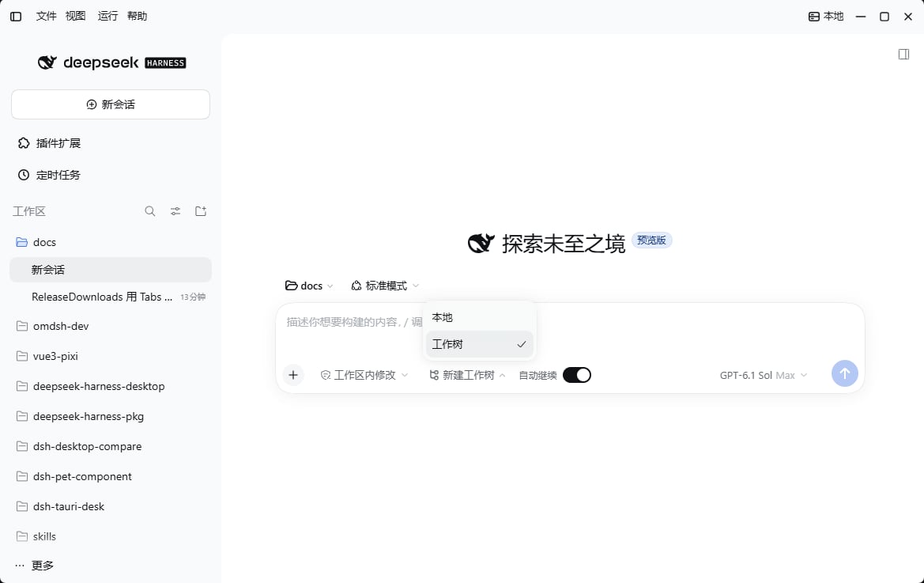Viewport: 924px width, 583px height.
Task: Expand the docs workspace in sidebar
Action: (111, 242)
